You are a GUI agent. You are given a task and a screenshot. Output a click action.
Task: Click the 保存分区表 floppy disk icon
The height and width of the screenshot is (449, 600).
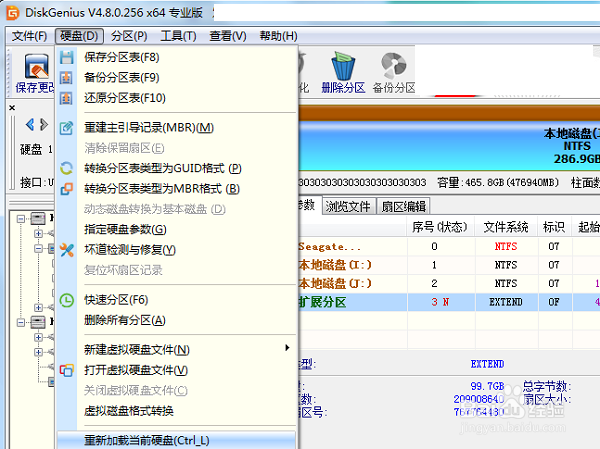[x=67, y=57]
